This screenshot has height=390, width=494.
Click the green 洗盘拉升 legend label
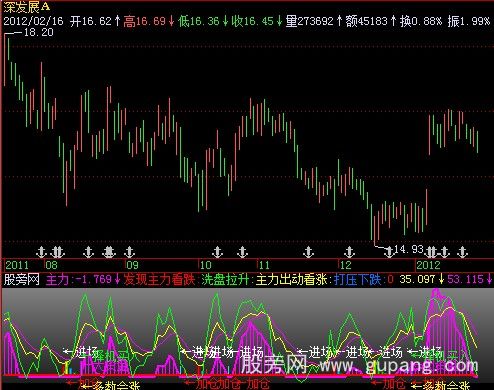click(x=225, y=279)
